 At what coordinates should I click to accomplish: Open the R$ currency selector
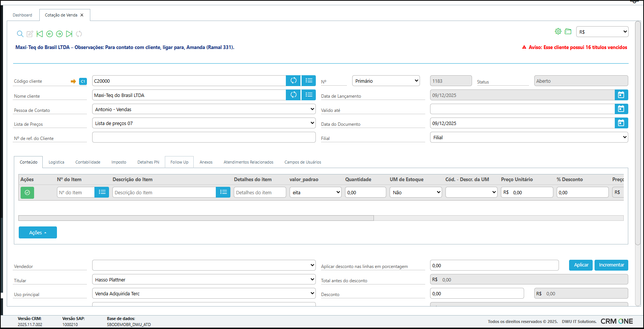pos(602,32)
